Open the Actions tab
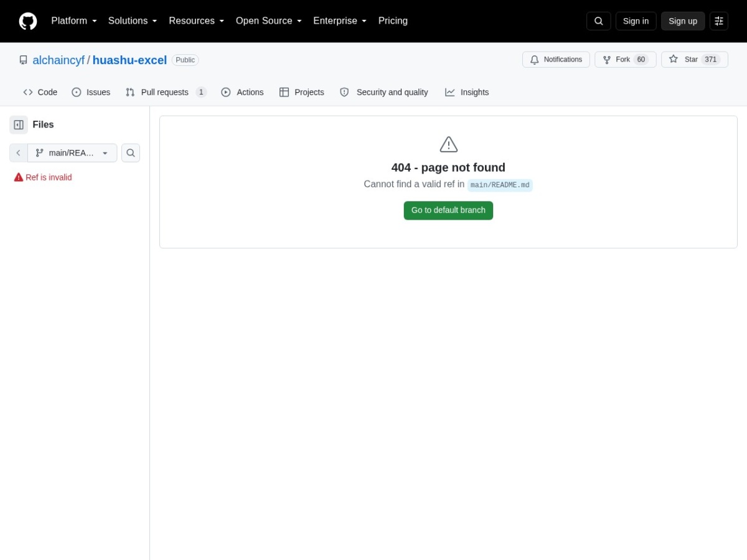 tap(242, 92)
